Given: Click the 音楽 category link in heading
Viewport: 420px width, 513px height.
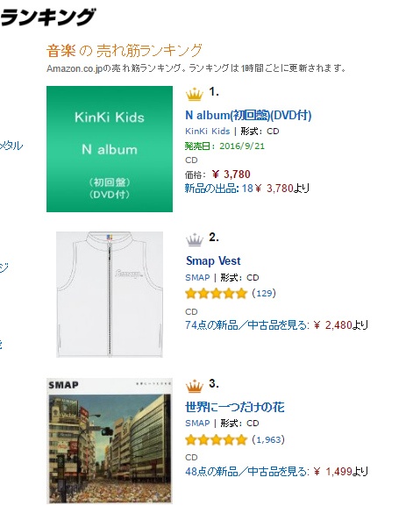Looking at the screenshot, I should coord(61,51).
